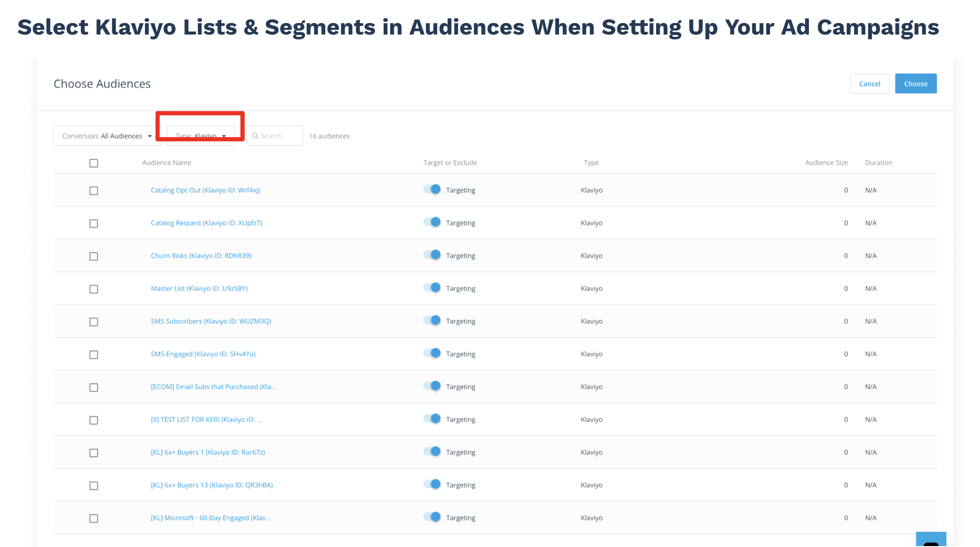Open [ECOM] Email Subs that Purchased audience
Image resolution: width=980 pixels, height=547 pixels.
pyautogui.click(x=214, y=386)
